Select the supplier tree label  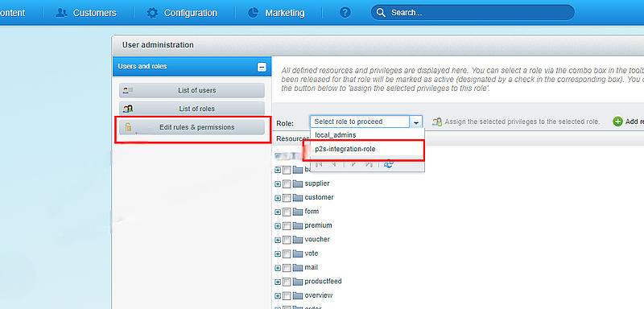pos(317,183)
